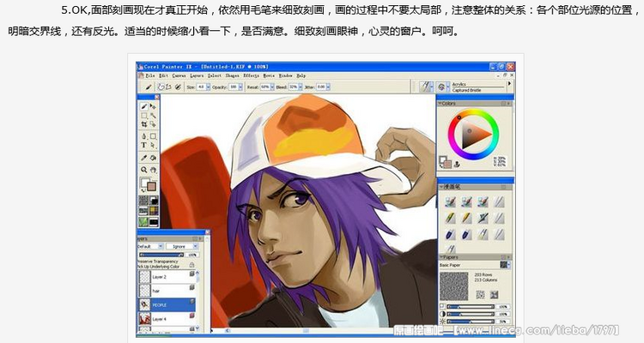The width and height of the screenshot is (644, 343).
Task: Open the Layers menu
Action: point(197,75)
